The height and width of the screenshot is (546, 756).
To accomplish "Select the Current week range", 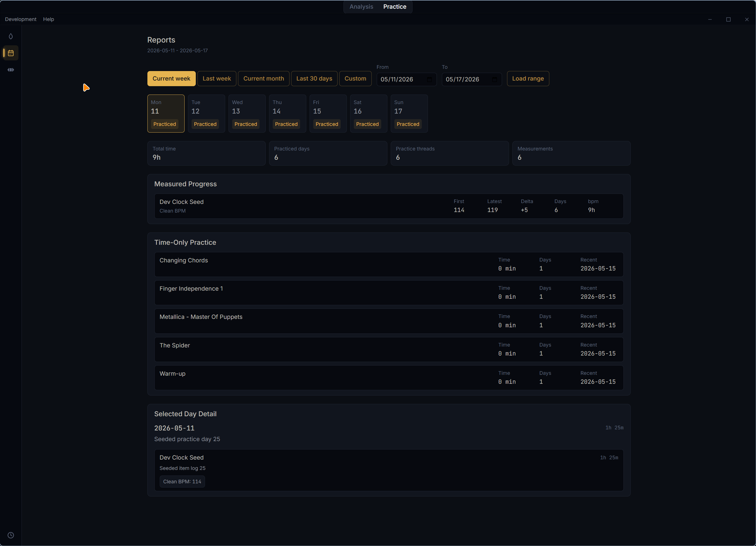I will pos(171,79).
